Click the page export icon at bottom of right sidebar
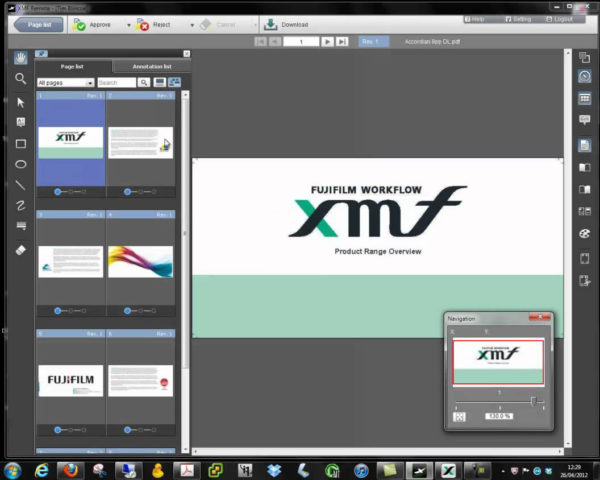Viewport: 600px width, 480px height. click(584, 281)
